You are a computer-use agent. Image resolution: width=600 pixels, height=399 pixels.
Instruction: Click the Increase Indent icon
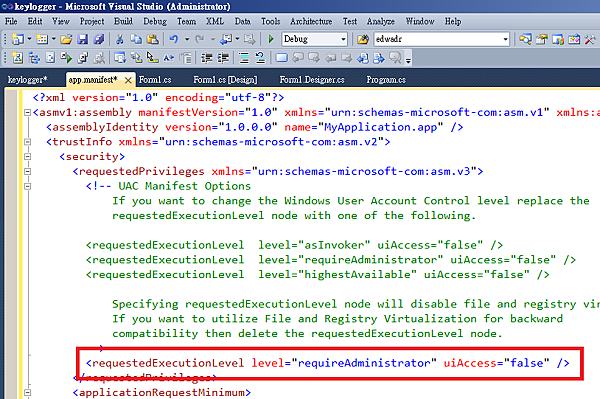pos(223,58)
